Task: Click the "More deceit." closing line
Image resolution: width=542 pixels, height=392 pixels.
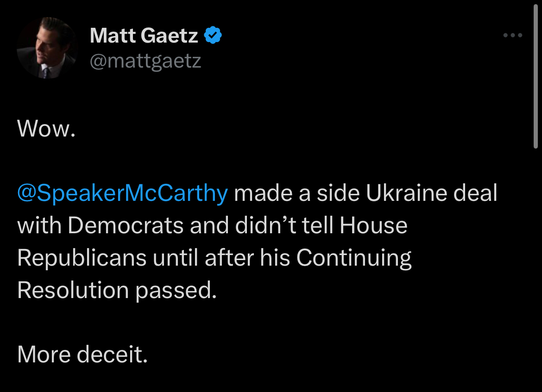Action: click(x=82, y=355)
